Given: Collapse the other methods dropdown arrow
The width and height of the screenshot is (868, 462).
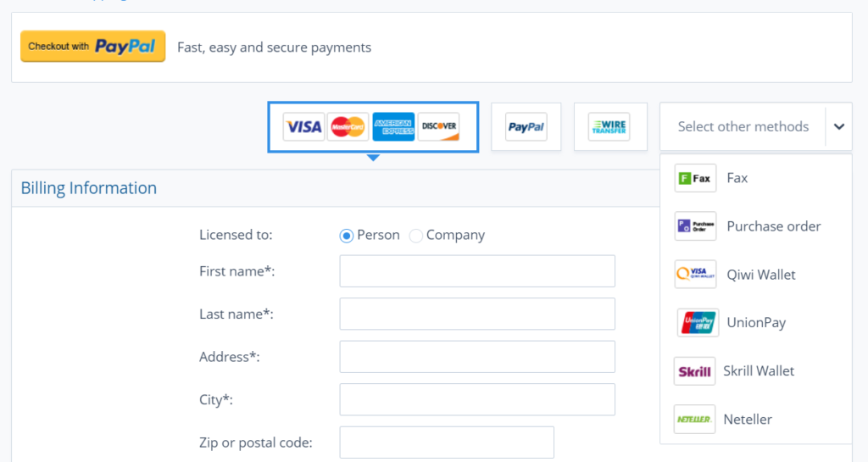Looking at the screenshot, I should (839, 126).
